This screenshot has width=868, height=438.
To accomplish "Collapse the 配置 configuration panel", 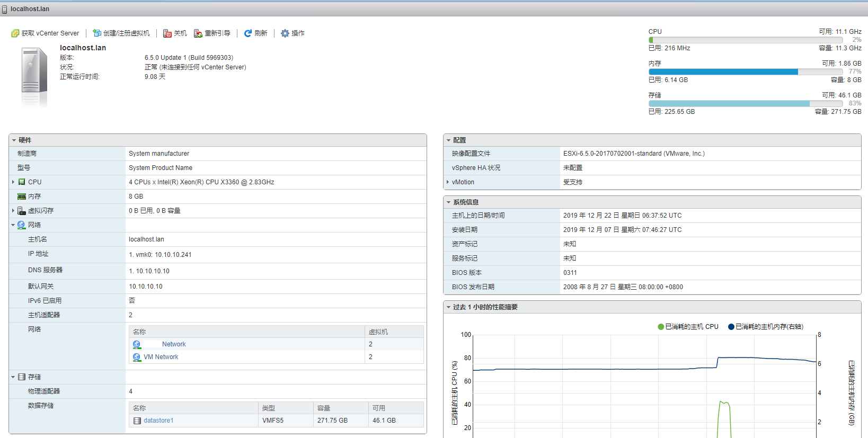I will (x=448, y=140).
